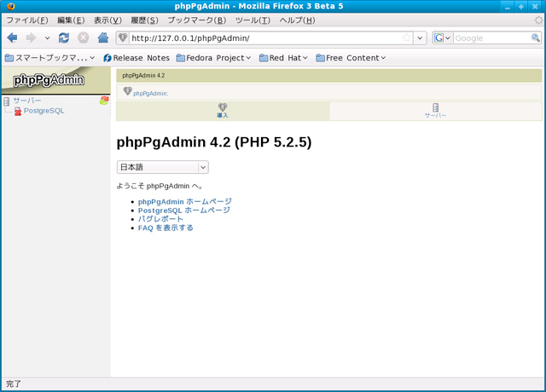The width and height of the screenshot is (546, 392).
Task: Open the ファイル(F) menu
Action: 27,20
